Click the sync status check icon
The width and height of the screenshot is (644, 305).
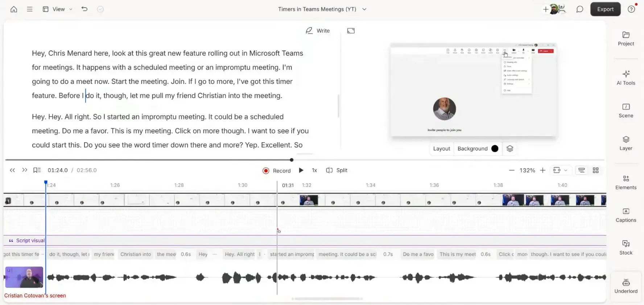click(x=100, y=9)
